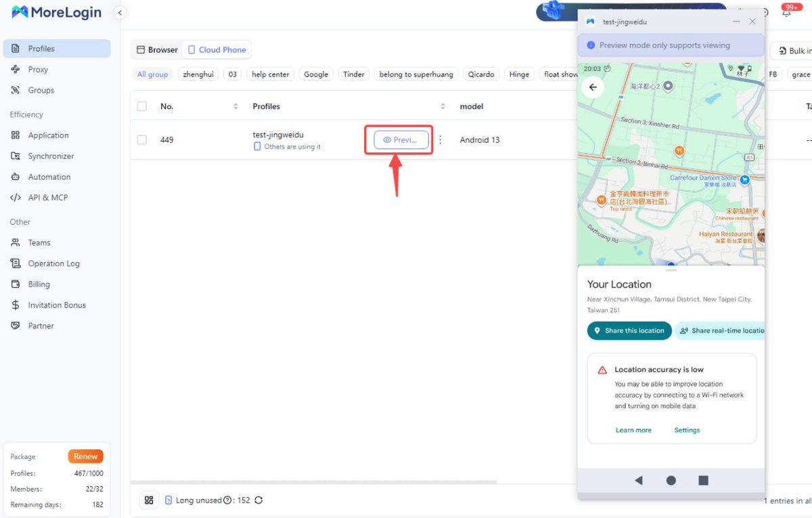Filter by the FB group
812x518 pixels.
tap(773, 74)
